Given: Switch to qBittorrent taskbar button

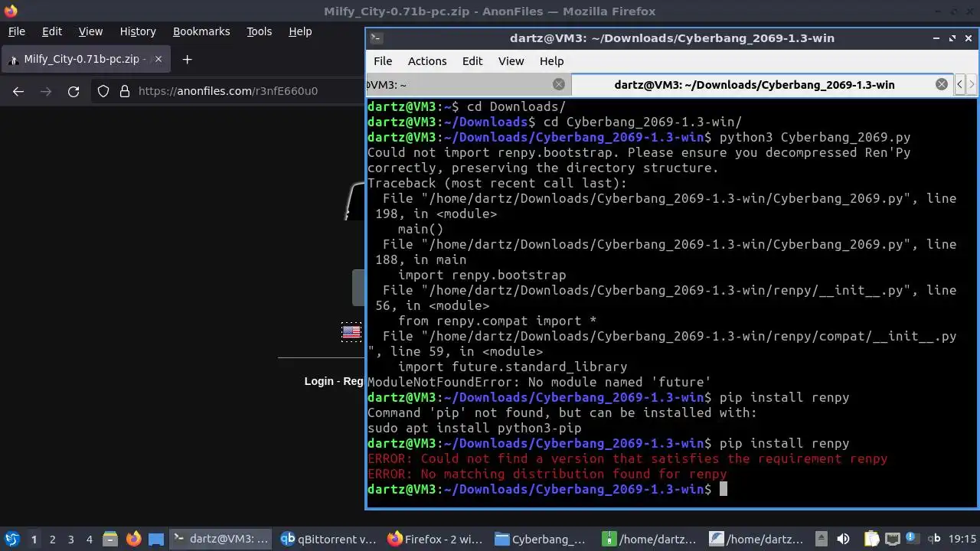Looking at the screenshot, I should (x=328, y=539).
